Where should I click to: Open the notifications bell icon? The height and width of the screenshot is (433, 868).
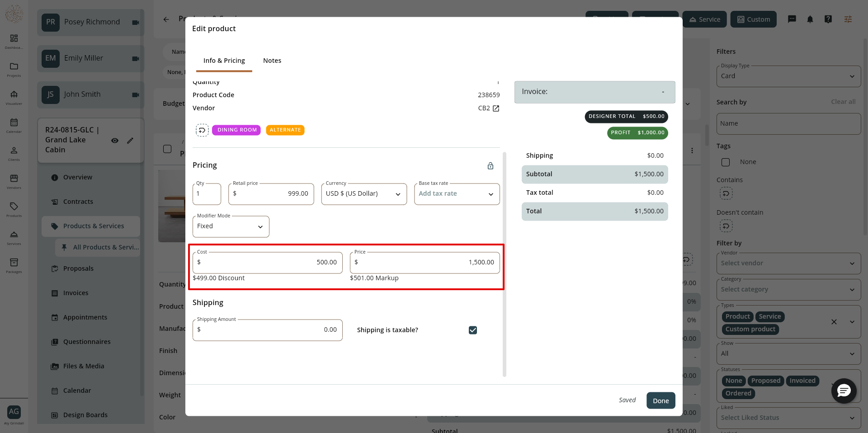(810, 19)
